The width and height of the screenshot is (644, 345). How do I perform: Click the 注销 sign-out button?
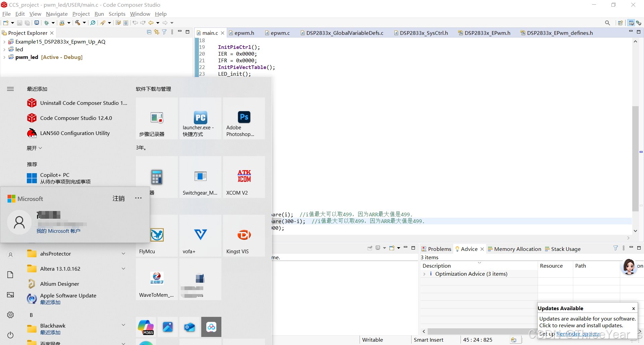(x=118, y=199)
